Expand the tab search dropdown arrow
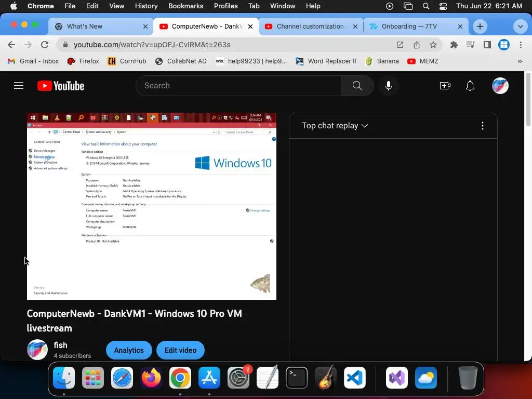This screenshot has width=532, height=399. click(x=520, y=26)
